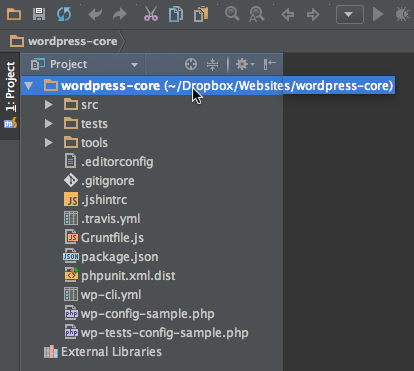Screen dimensions: 414x371
Task: Collapse the wordpress-core root node
Action: pyautogui.click(x=29, y=86)
